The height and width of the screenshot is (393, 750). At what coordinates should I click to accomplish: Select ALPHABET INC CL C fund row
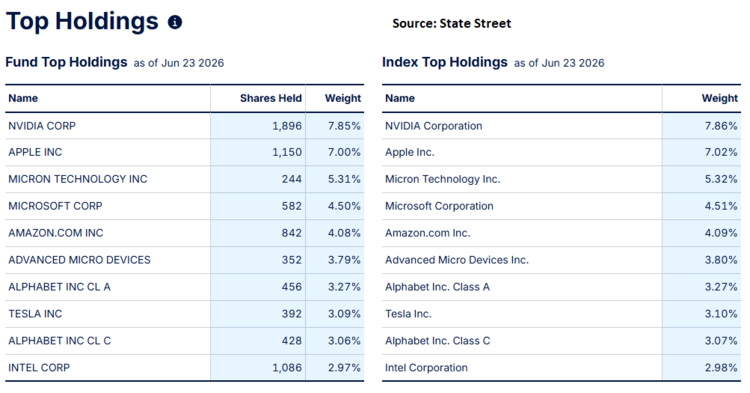59,340
